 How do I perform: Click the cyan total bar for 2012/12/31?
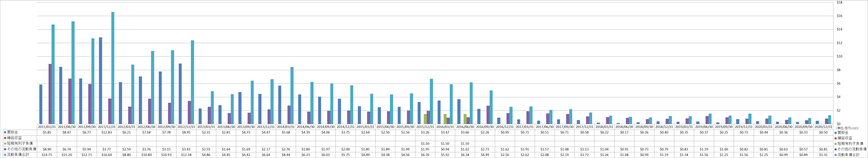(192, 82)
